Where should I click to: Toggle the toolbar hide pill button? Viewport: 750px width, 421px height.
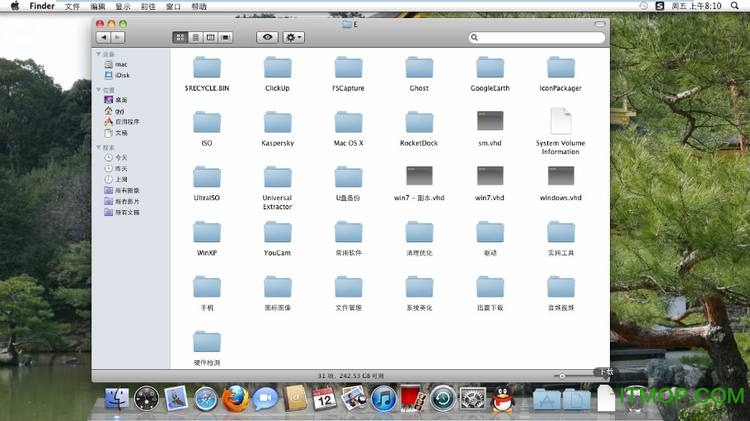click(x=600, y=23)
